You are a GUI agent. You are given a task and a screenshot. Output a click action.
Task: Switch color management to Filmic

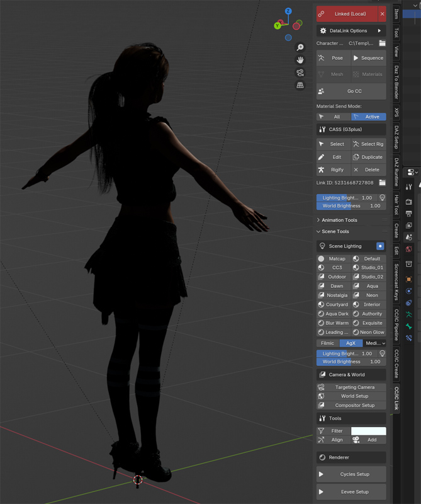pos(327,343)
